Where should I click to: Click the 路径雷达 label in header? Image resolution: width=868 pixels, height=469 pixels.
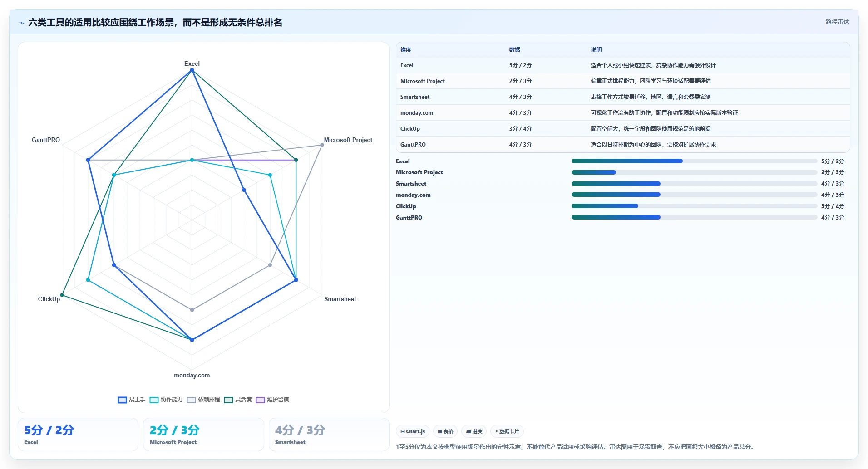click(x=837, y=22)
